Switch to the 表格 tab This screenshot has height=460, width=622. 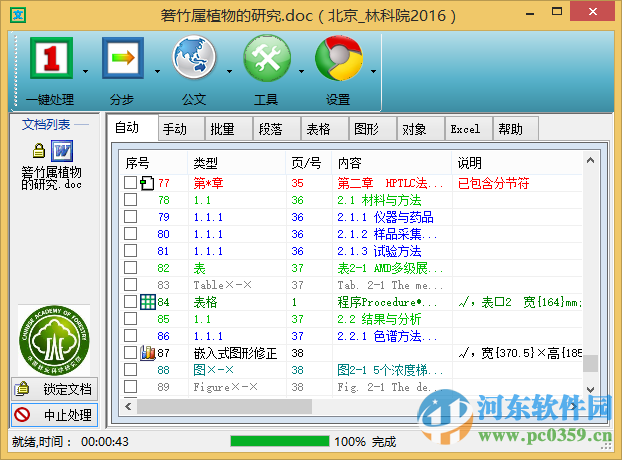click(x=325, y=129)
